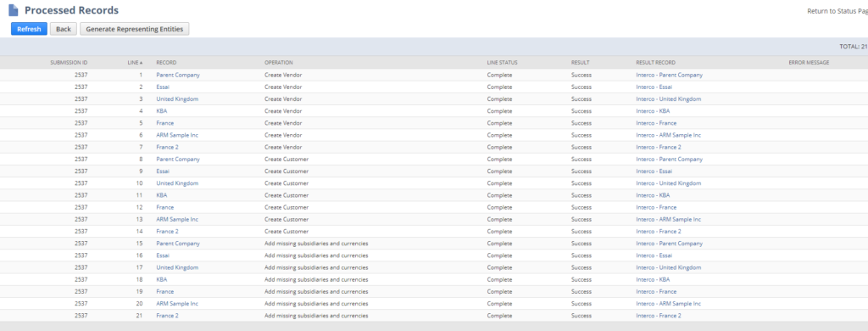Viewport: 868px width, 331px height.
Task: Open ARM Sample Inc record on line 6
Action: point(177,135)
